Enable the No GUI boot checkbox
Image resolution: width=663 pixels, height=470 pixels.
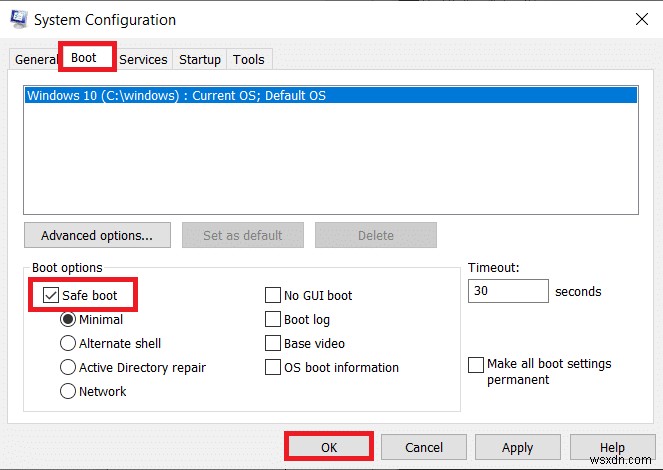(x=273, y=296)
